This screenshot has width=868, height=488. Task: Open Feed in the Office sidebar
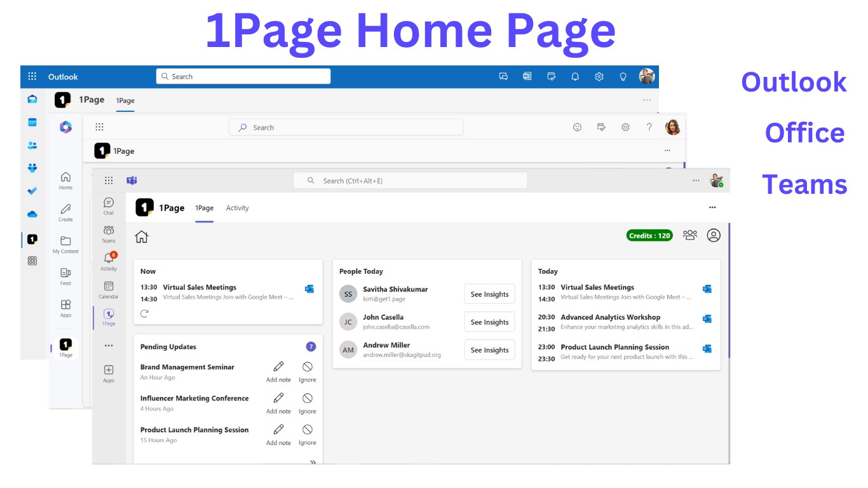pyautogui.click(x=66, y=276)
